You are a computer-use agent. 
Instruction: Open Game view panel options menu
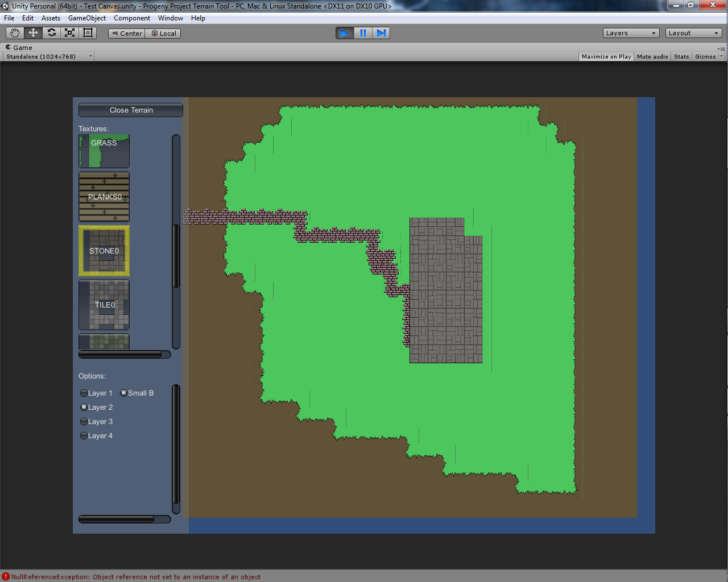721,49
